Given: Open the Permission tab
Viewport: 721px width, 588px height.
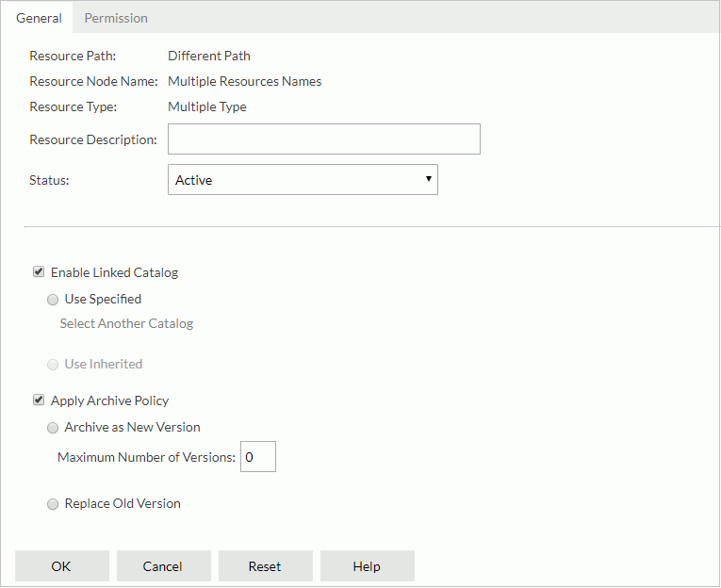Looking at the screenshot, I should point(116,18).
